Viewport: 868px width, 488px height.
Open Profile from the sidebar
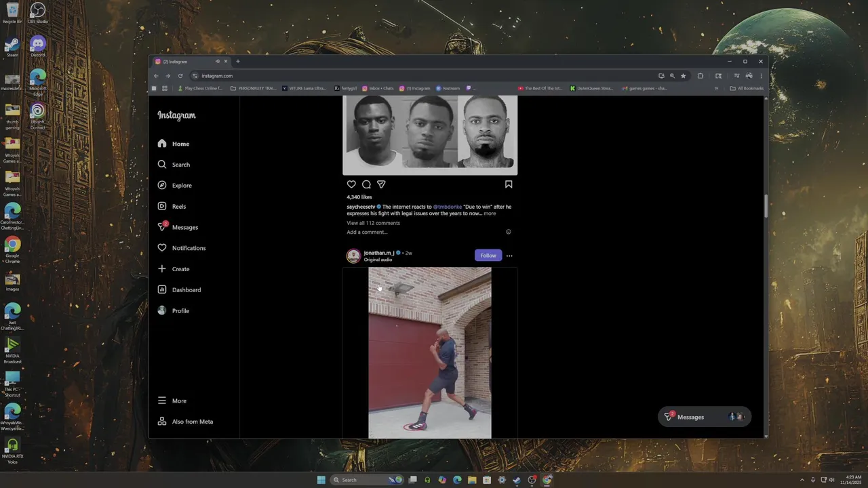(173, 310)
